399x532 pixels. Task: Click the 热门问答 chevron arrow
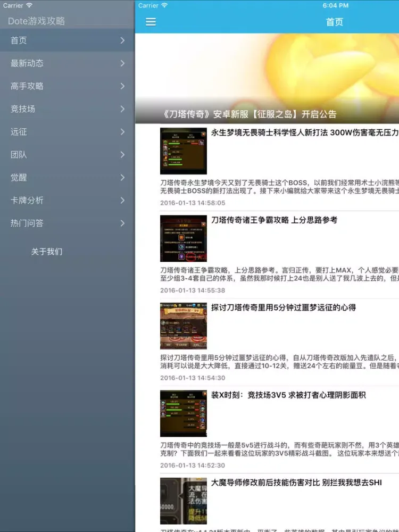[x=122, y=223]
